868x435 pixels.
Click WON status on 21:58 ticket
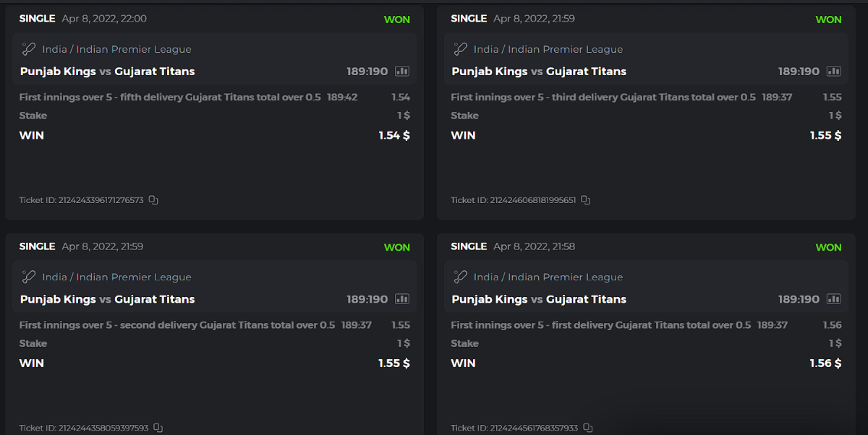pyautogui.click(x=828, y=247)
